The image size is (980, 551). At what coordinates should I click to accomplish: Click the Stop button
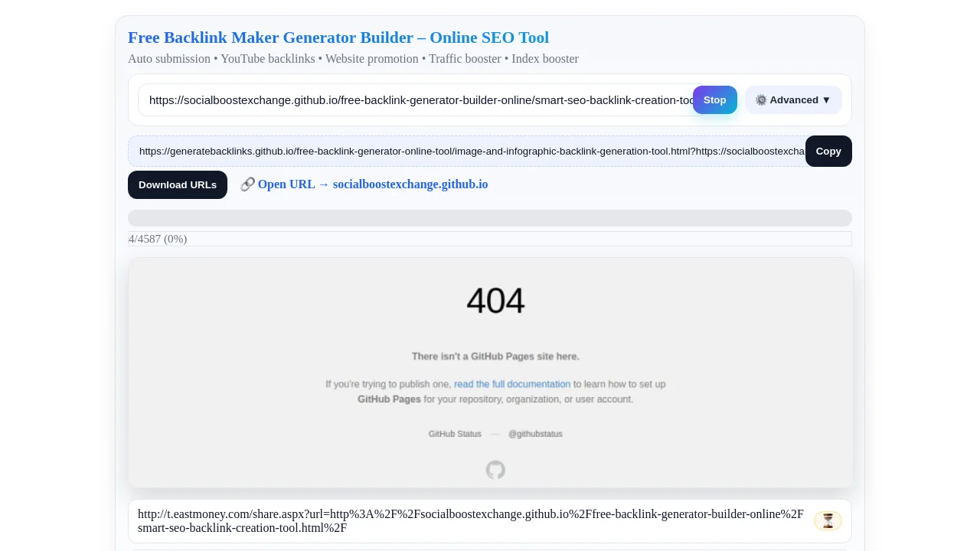point(715,100)
